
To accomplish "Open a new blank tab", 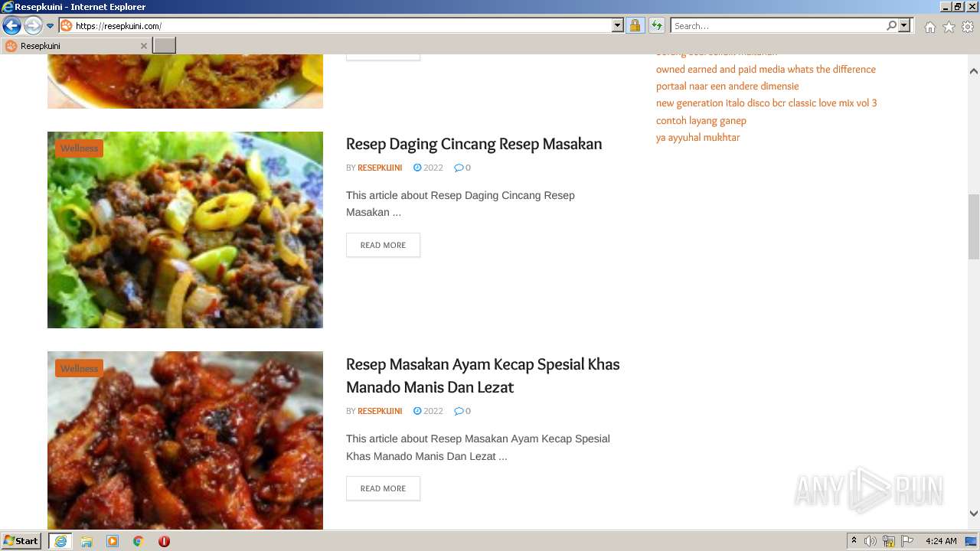I will pyautogui.click(x=165, y=46).
